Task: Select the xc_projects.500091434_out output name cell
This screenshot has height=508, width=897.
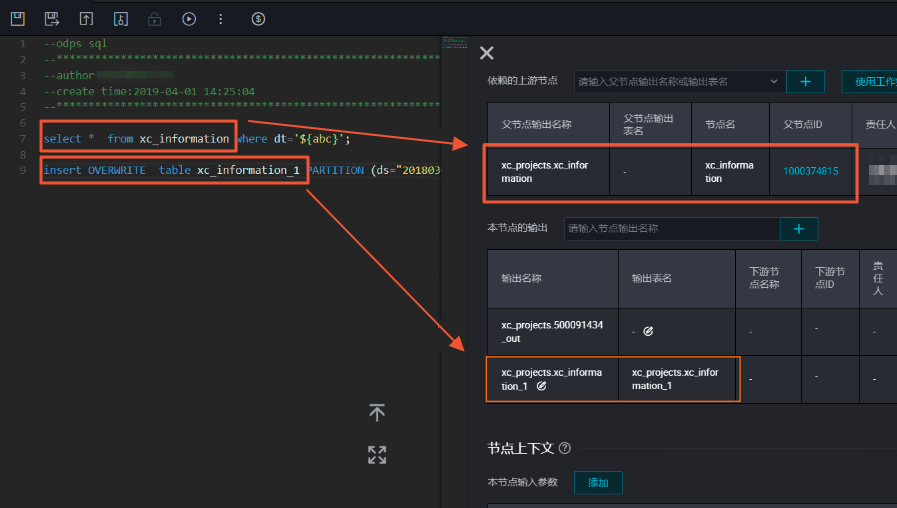Action: (x=552, y=332)
